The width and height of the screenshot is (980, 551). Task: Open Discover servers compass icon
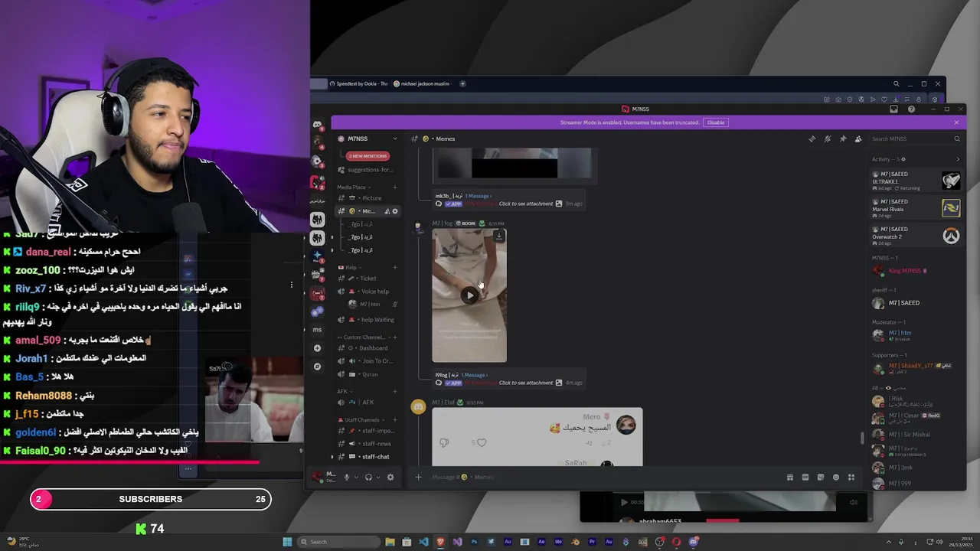click(317, 367)
